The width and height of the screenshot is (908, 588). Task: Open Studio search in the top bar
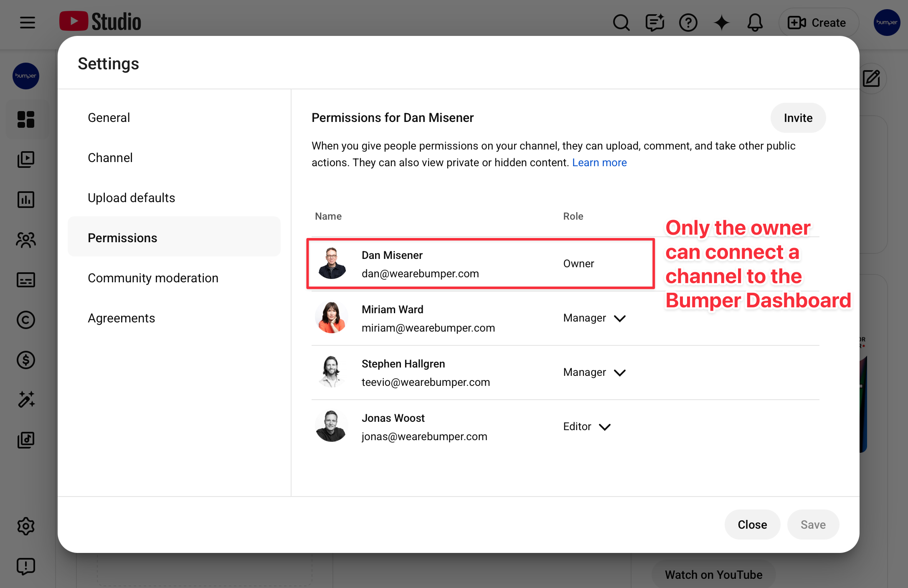click(621, 23)
